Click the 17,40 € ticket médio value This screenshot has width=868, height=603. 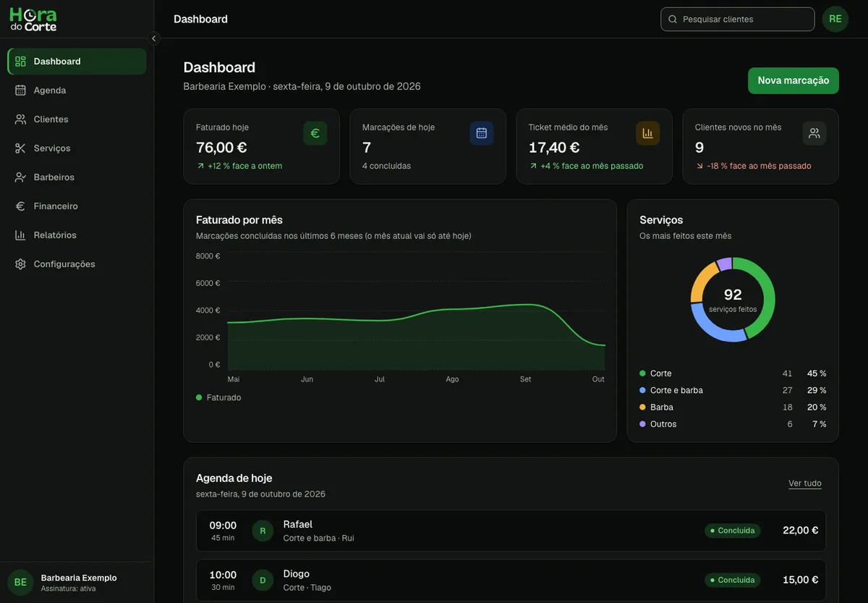pos(554,148)
